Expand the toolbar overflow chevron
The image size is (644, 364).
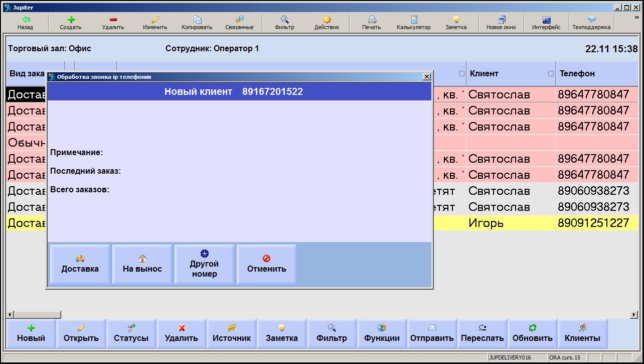(637, 18)
